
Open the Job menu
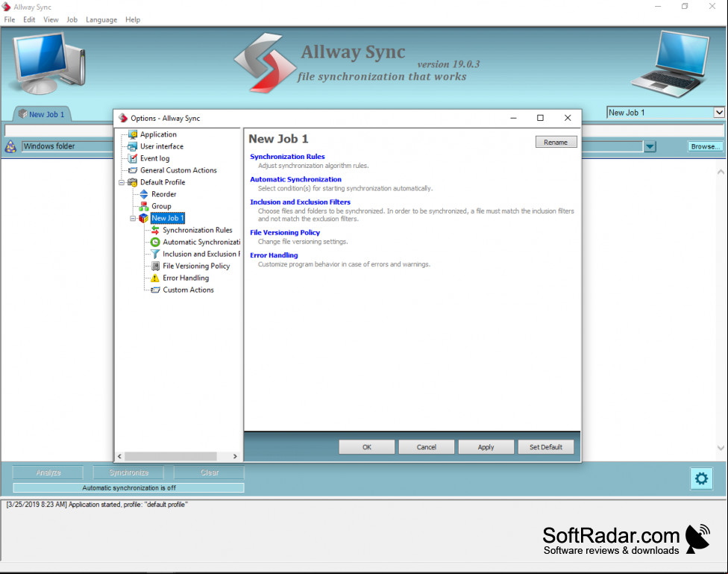click(x=72, y=19)
